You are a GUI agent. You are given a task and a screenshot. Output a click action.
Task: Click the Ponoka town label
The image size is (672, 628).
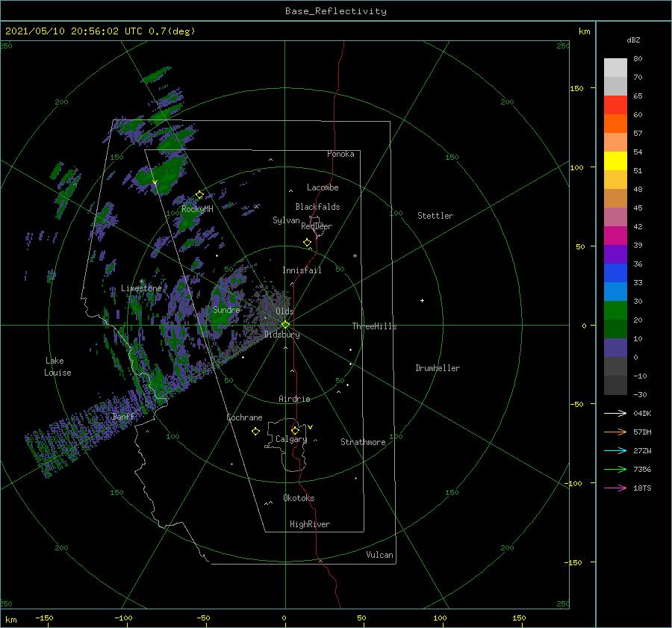click(340, 154)
